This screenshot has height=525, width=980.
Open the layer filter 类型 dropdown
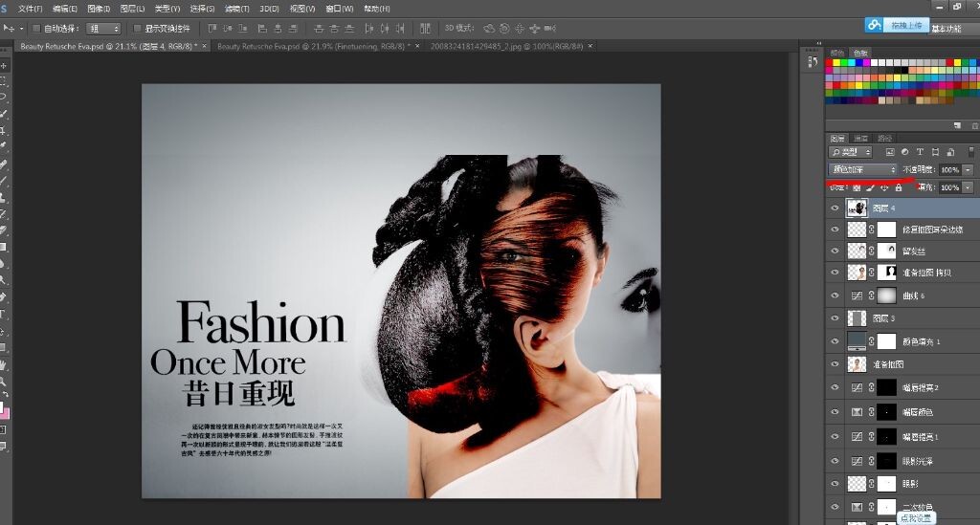(850, 152)
